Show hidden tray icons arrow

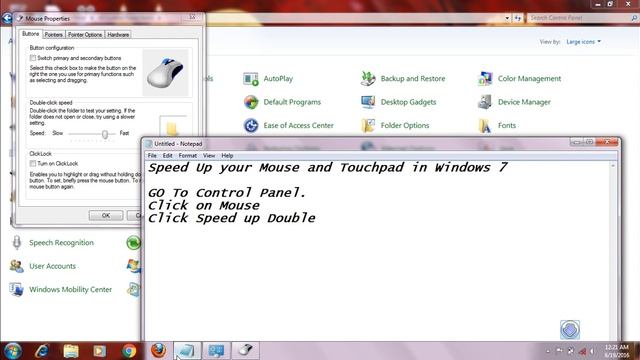click(x=548, y=351)
